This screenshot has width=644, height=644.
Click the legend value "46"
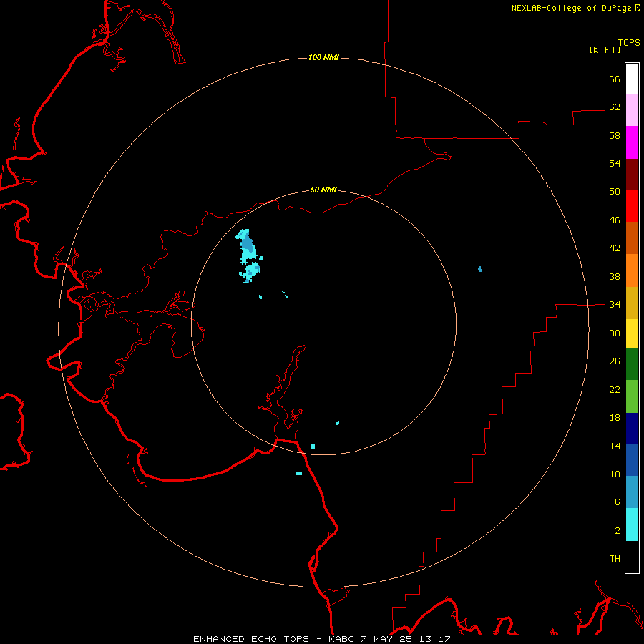tap(615, 220)
